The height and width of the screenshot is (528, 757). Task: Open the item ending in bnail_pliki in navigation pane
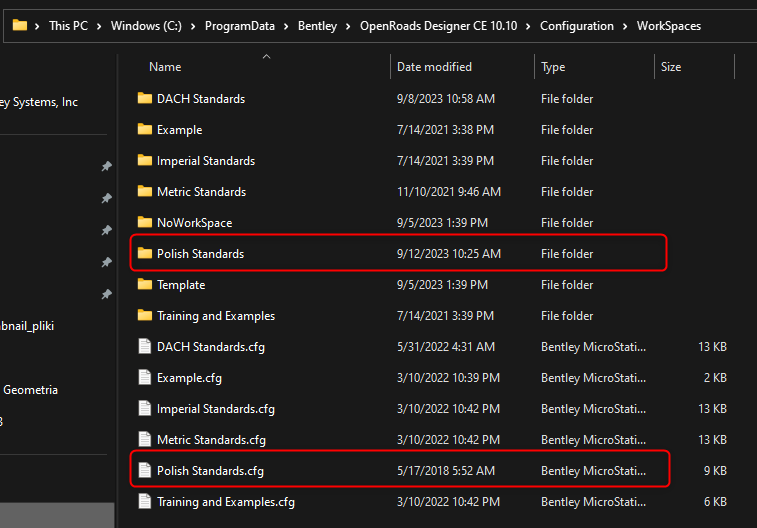pyautogui.click(x=27, y=326)
